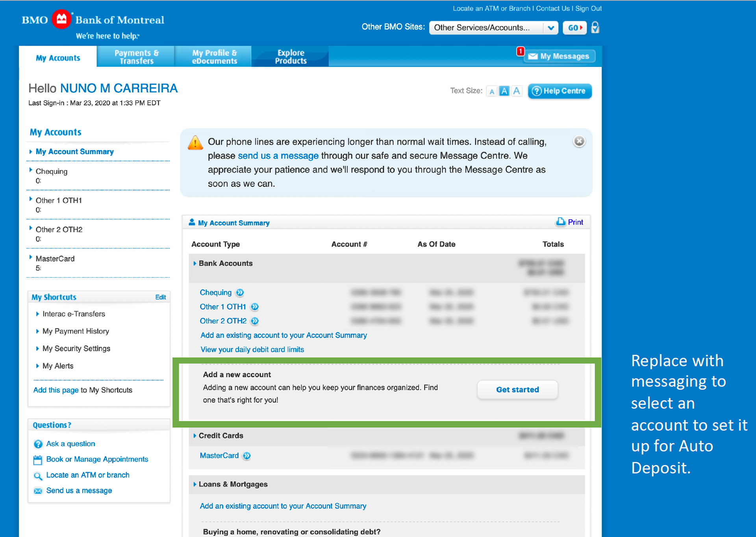Dismiss the phone lines alert with X

tap(579, 141)
